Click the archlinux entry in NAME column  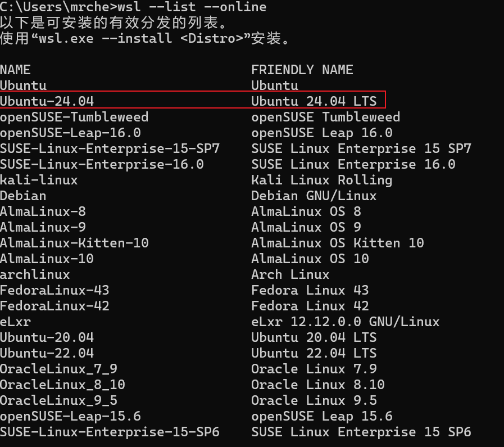(x=35, y=274)
